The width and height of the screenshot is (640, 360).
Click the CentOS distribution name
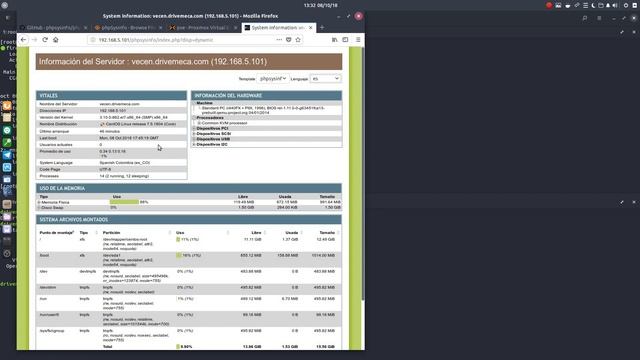(x=141, y=124)
